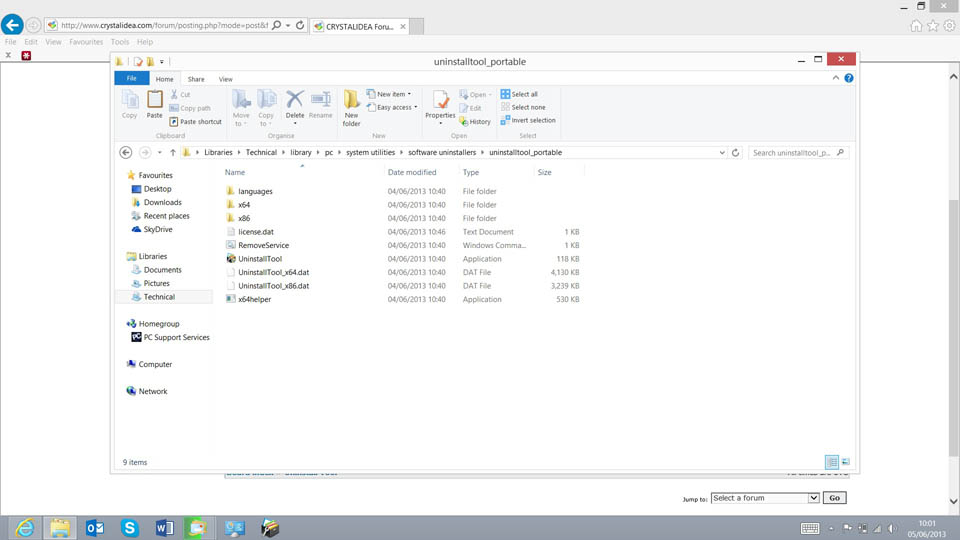Open Network in navigation pane
Viewport: 960px width, 540px height.
[x=152, y=391]
